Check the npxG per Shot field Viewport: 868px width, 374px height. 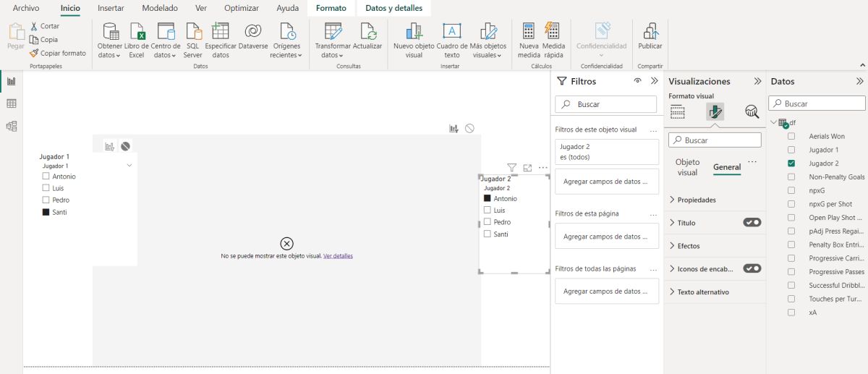791,204
